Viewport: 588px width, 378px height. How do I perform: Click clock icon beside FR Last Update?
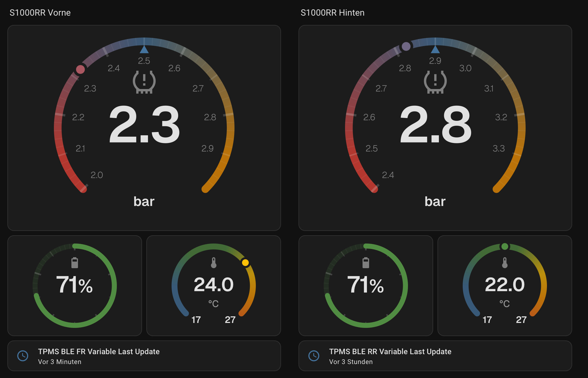click(23, 356)
